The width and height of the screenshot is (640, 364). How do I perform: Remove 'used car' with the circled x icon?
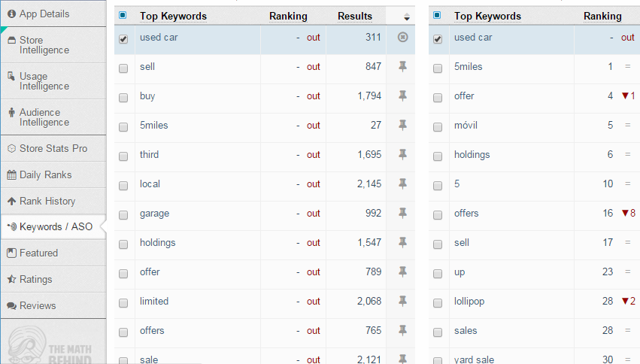point(402,37)
